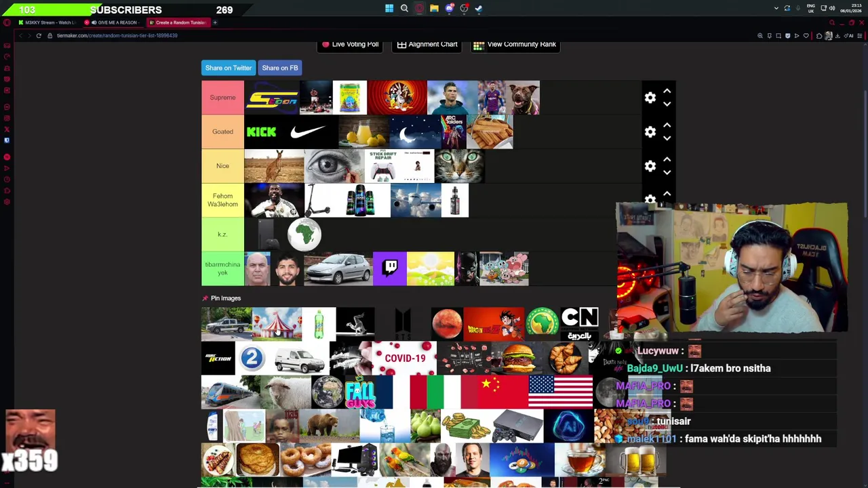This screenshot has width=868, height=488.
Task: Click the heart bookmark icon in toolbar
Action: tap(806, 35)
